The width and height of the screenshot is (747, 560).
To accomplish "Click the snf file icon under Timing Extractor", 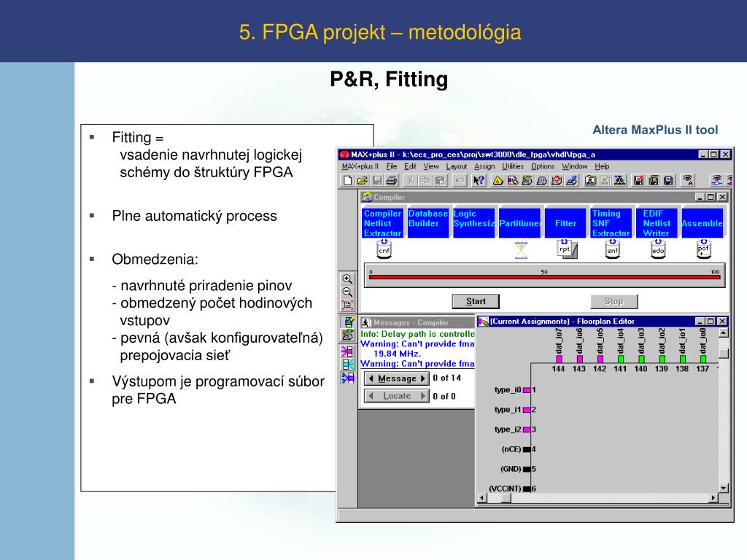I will (x=613, y=249).
